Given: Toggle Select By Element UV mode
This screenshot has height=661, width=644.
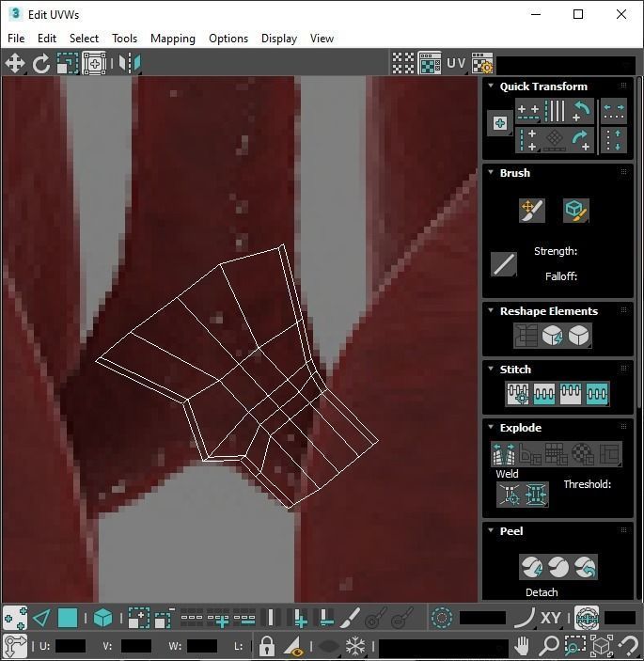Looking at the screenshot, I should (x=102, y=619).
